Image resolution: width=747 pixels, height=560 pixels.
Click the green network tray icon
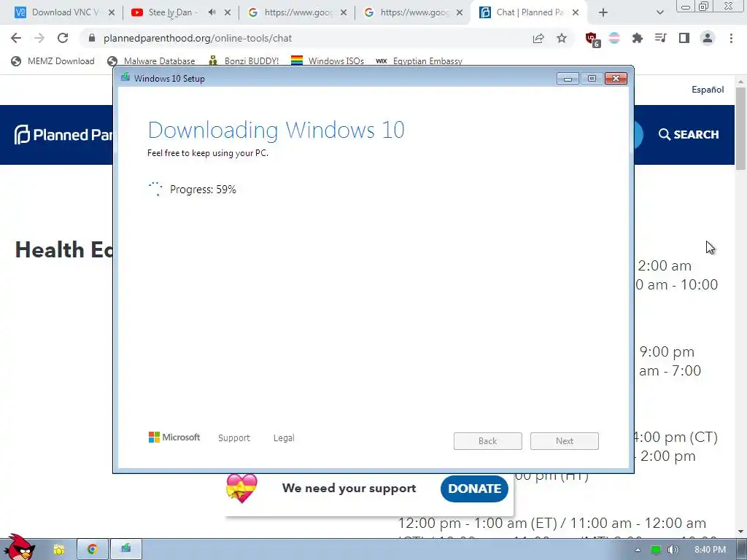point(656,550)
